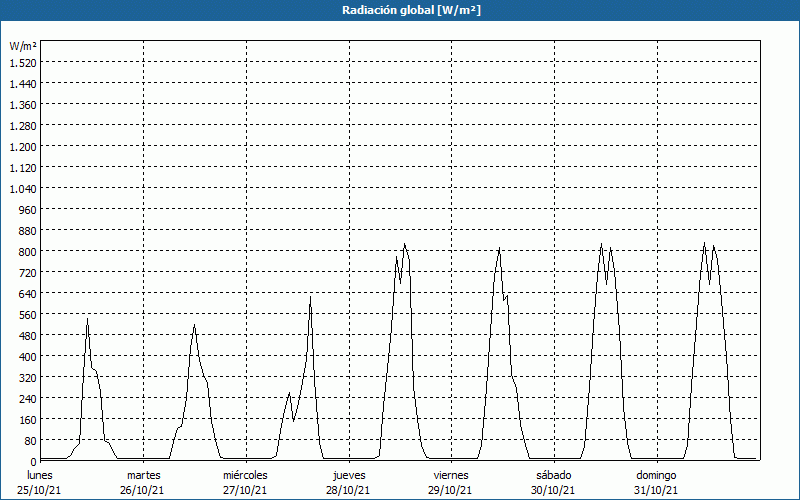Click the 1.120 y-axis value
Screen dimensions: 800x500
[23, 167]
